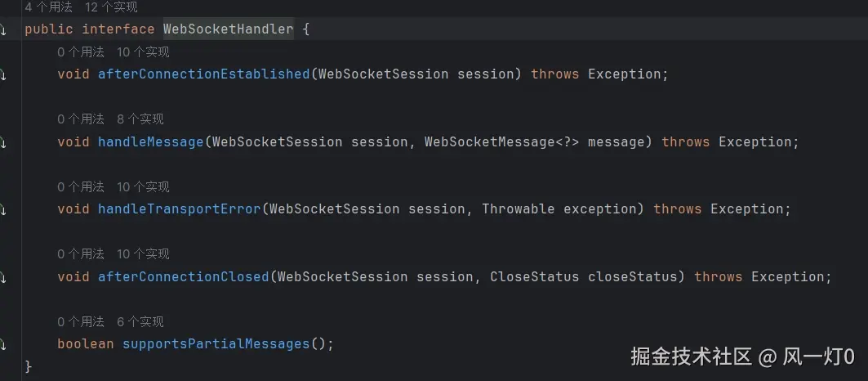
Task: Click WebSocketMessage type in handleMessage signature
Action: pyautogui.click(x=490, y=142)
